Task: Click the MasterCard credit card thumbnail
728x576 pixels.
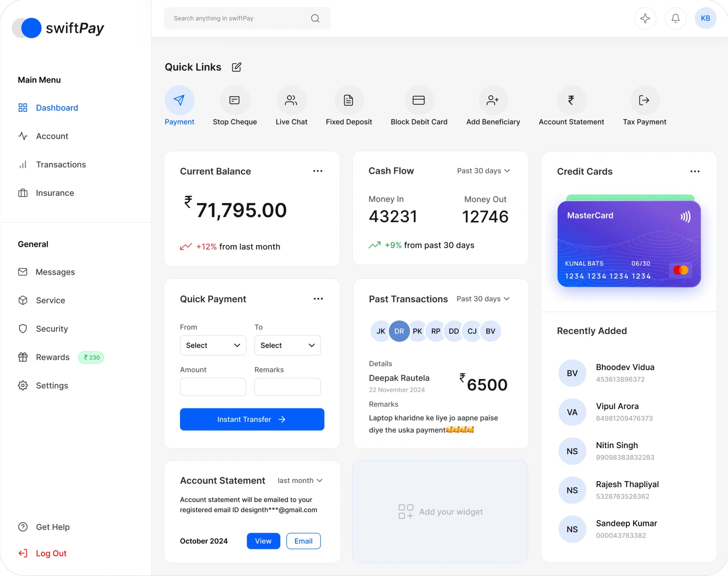Action: coord(629,244)
